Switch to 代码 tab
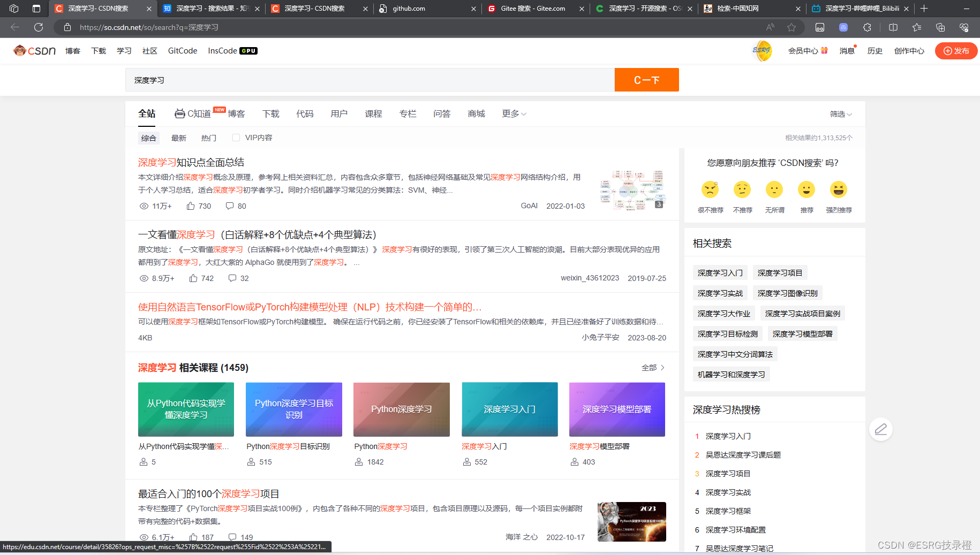The width and height of the screenshot is (980, 555). click(x=305, y=113)
